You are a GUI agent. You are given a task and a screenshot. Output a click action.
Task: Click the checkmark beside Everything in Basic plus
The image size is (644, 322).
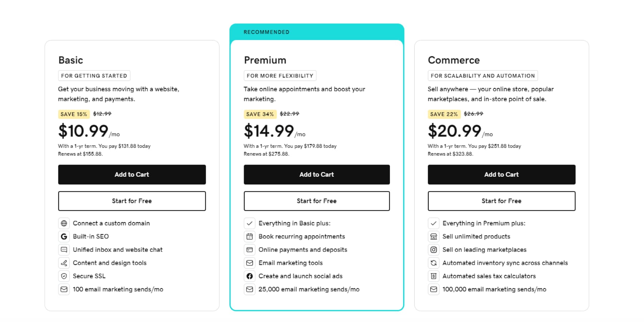tap(249, 223)
